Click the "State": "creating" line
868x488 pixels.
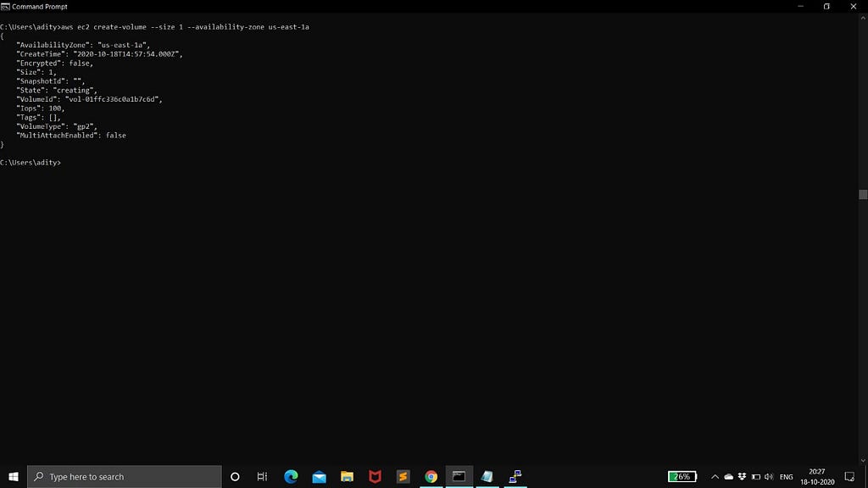click(57, 90)
